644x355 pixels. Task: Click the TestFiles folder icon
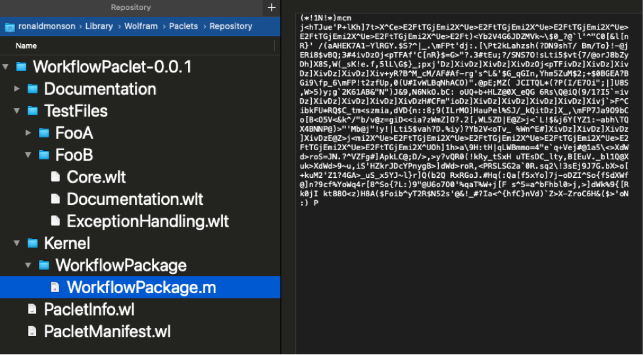(x=33, y=111)
